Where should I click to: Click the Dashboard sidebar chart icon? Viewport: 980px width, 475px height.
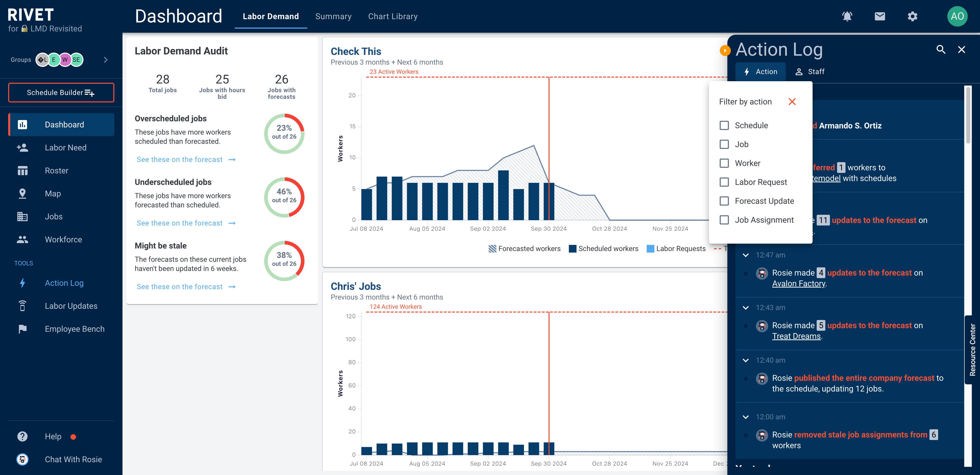tap(22, 124)
